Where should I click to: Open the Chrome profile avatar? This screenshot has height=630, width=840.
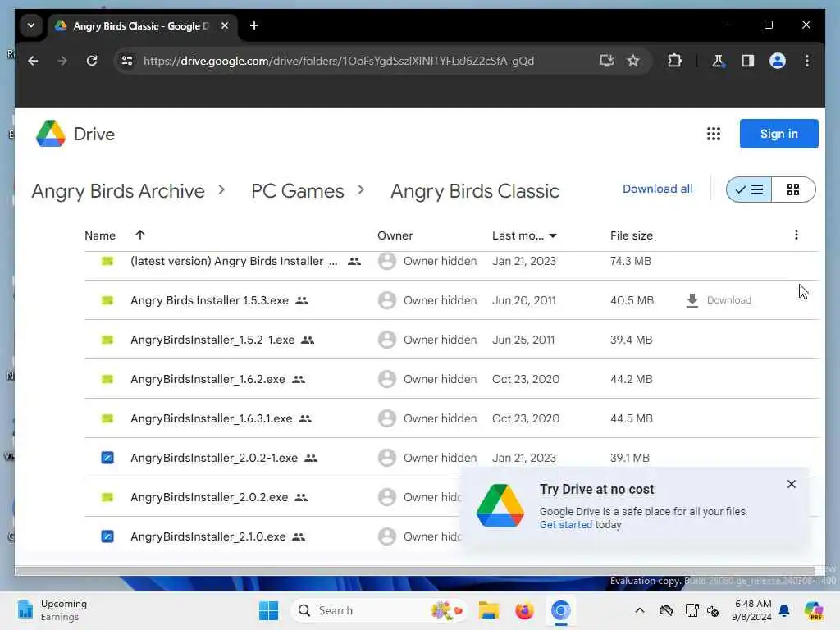click(x=778, y=61)
